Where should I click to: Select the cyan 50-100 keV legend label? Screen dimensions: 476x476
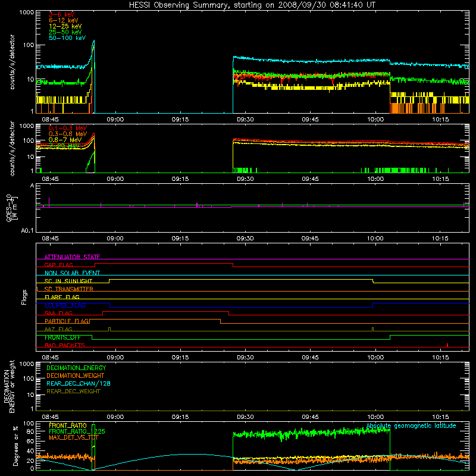pyautogui.click(x=67, y=38)
